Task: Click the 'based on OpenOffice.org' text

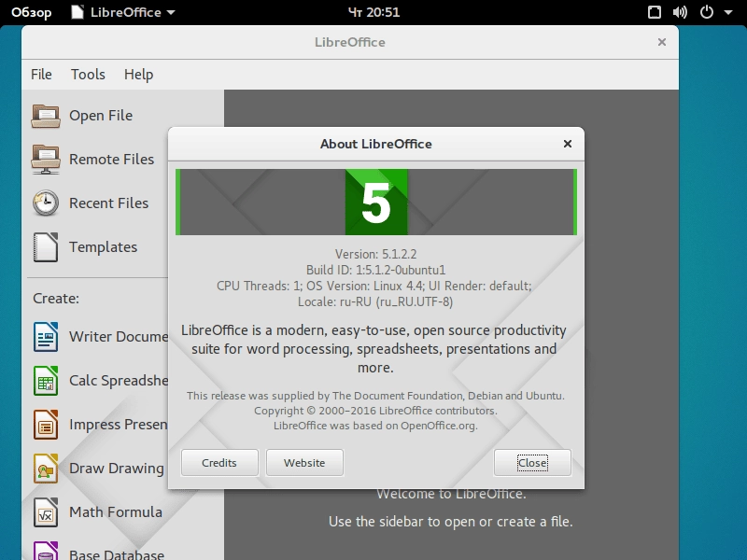Action: 375,426
